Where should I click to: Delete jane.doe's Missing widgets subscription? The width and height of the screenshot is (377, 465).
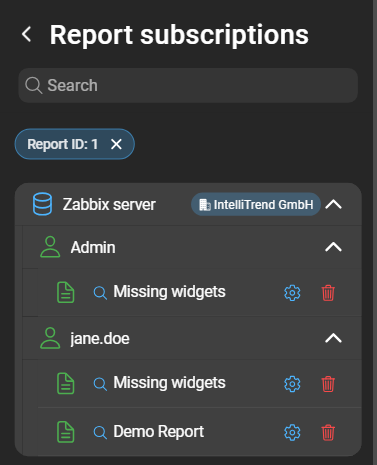point(328,384)
